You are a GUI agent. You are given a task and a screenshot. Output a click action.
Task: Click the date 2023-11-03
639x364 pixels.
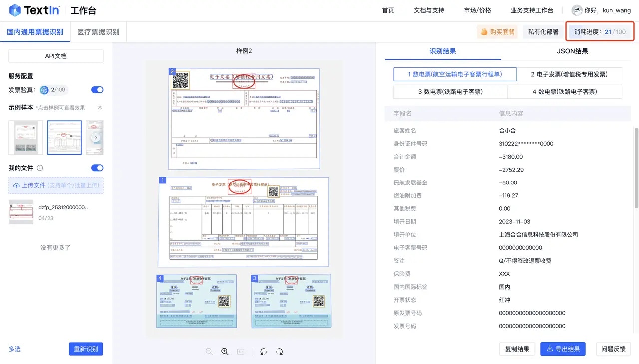[514, 222]
